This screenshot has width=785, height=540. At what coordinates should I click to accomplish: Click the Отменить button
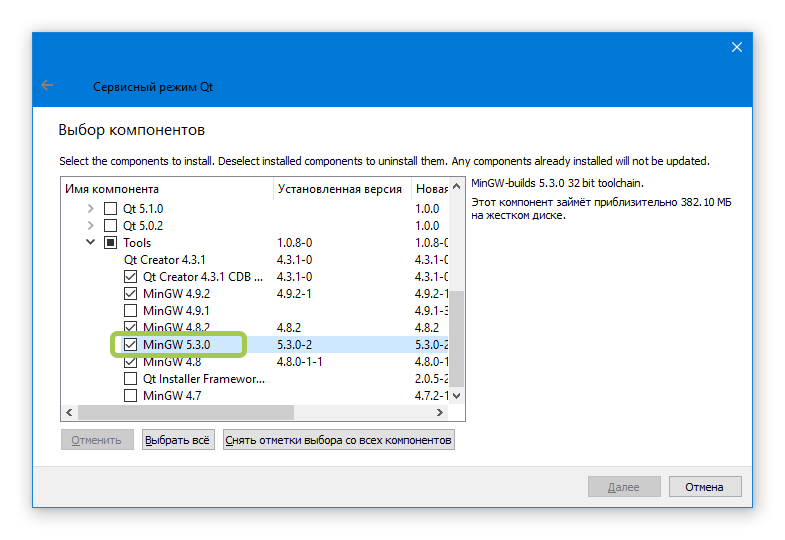(x=97, y=440)
